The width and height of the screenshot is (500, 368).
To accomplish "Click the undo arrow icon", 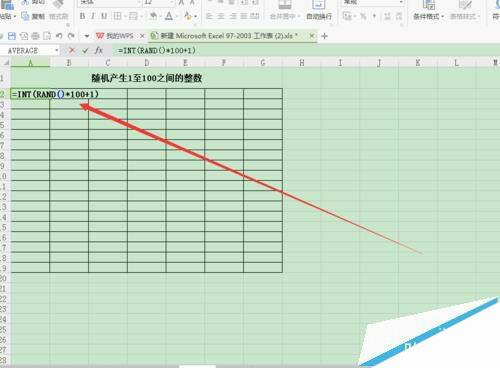I will pos(59,36).
